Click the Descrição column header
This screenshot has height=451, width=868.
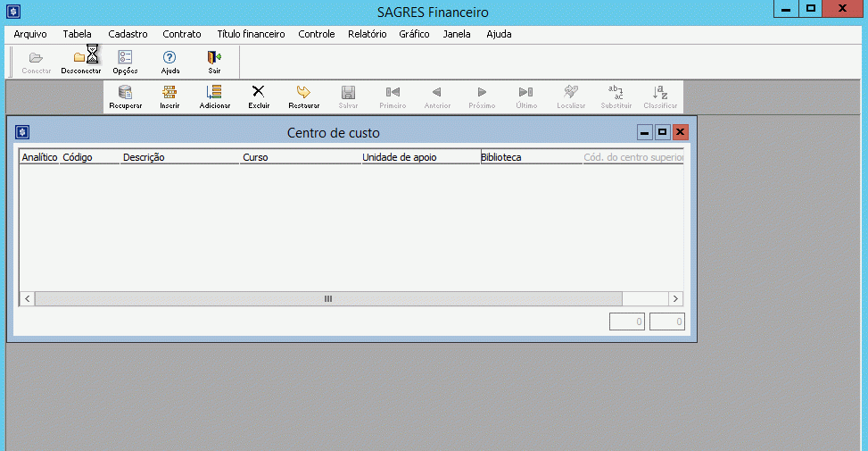[x=178, y=157]
